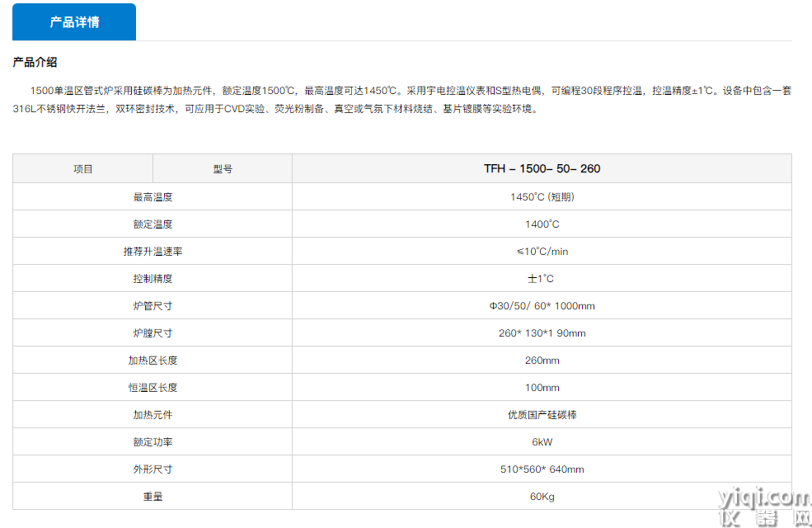
Task: Select the value 510*560* 640mm
Action: (x=542, y=469)
